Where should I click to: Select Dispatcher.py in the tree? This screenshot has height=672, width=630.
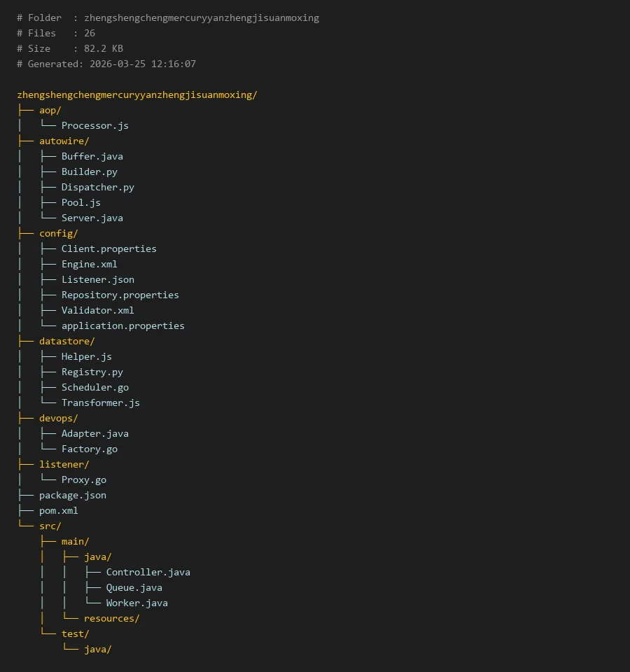point(97,187)
